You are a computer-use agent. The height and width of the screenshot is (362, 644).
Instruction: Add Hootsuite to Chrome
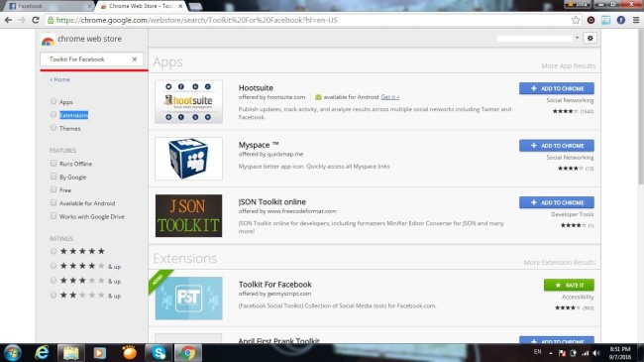pyautogui.click(x=556, y=88)
